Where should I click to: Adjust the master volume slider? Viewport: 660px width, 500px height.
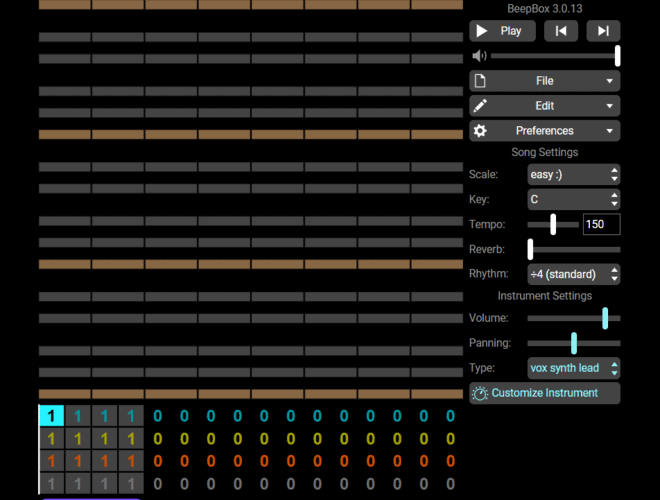tap(555, 56)
